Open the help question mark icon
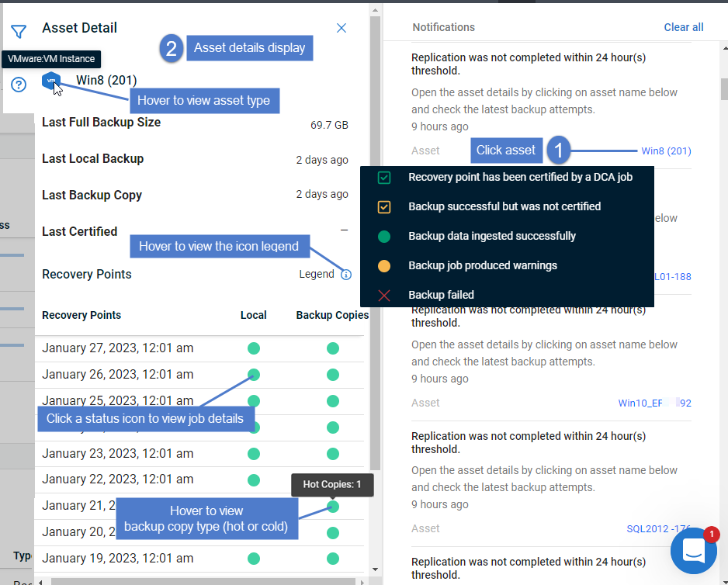728x585 pixels. [x=19, y=85]
